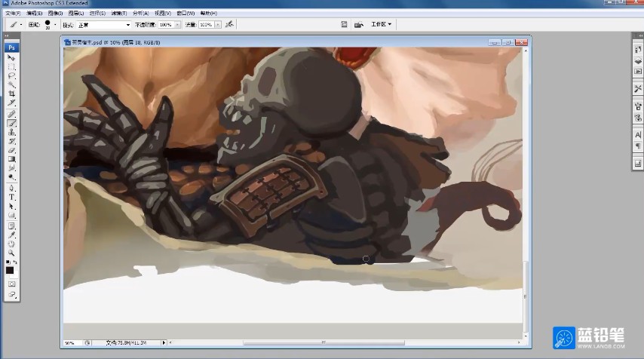Select the Lasso tool
644x359 pixels.
coord(11,75)
